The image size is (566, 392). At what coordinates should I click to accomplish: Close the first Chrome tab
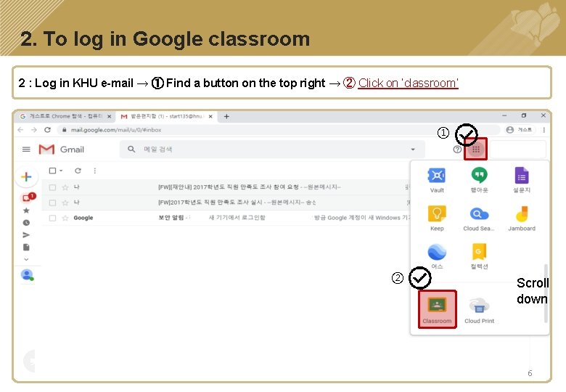109,116
